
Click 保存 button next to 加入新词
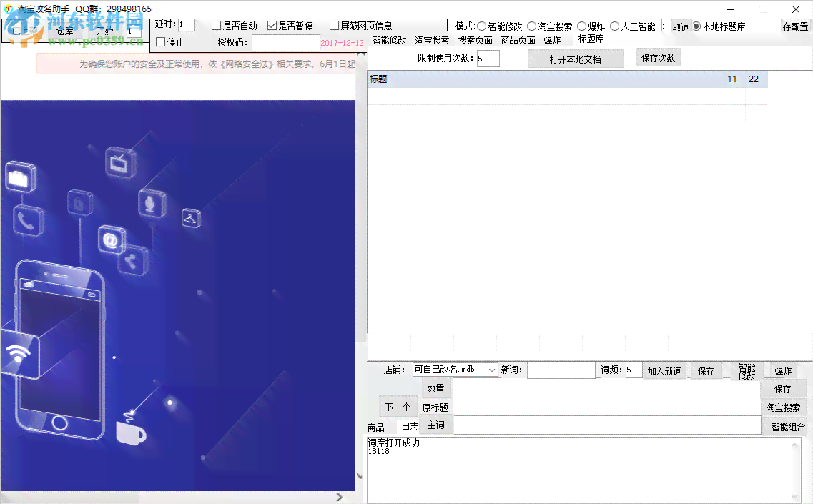(706, 371)
